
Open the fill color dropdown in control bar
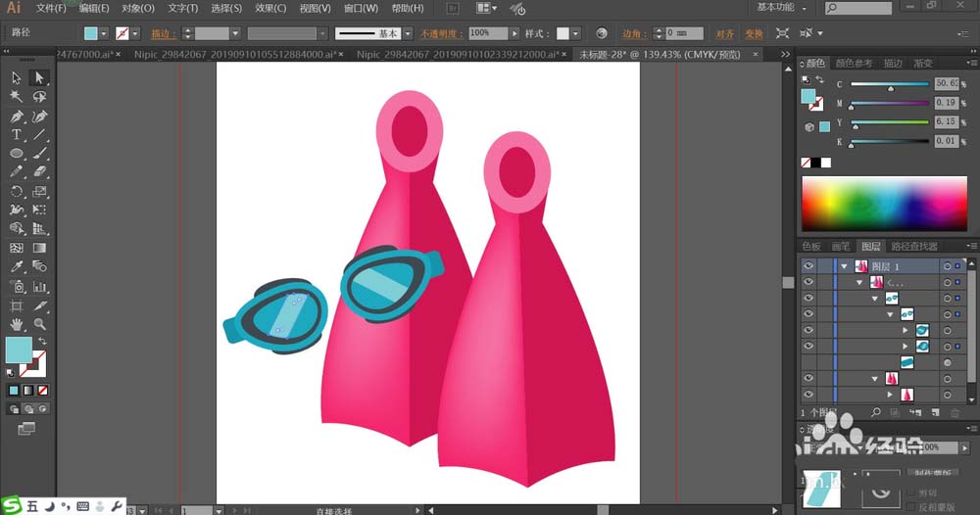[104, 33]
